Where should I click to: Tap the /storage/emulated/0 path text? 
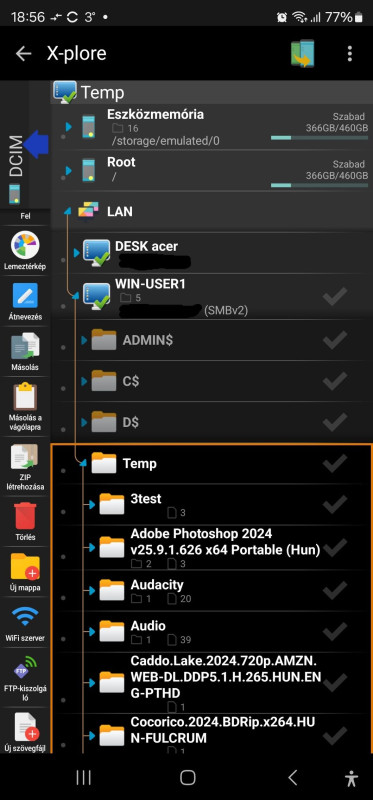pos(165,141)
